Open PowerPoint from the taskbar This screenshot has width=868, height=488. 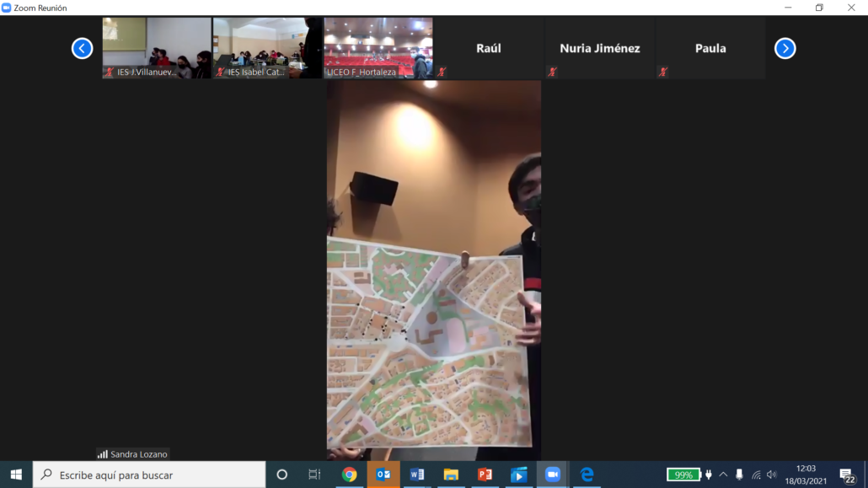tap(485, 475)
